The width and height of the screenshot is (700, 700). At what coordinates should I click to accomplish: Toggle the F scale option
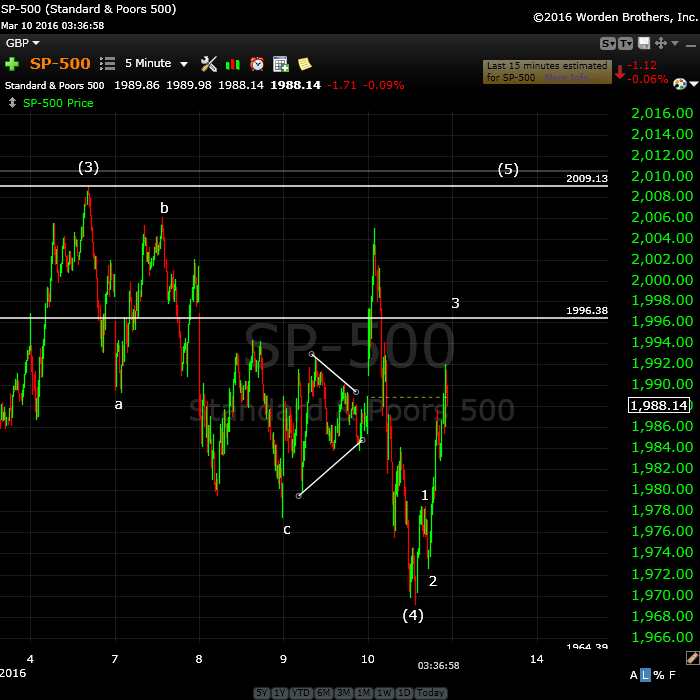pyautogui.click(x=672, y=675)
